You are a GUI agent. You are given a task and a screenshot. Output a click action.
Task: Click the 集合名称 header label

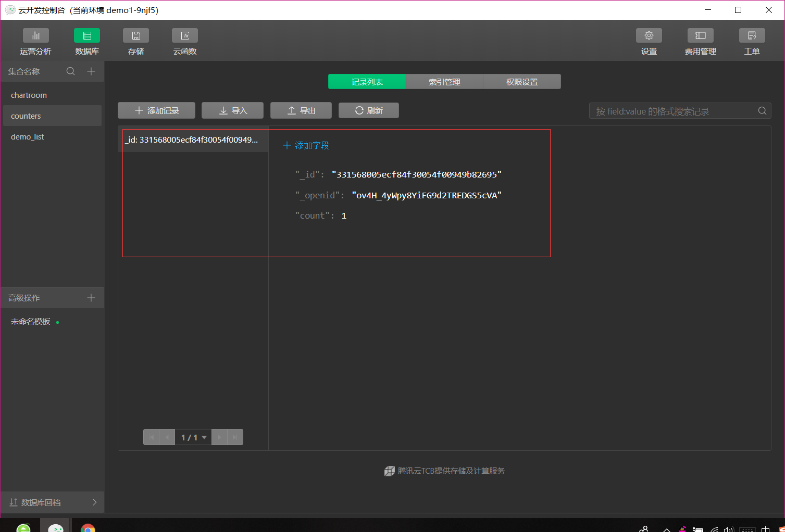[24, 71]
